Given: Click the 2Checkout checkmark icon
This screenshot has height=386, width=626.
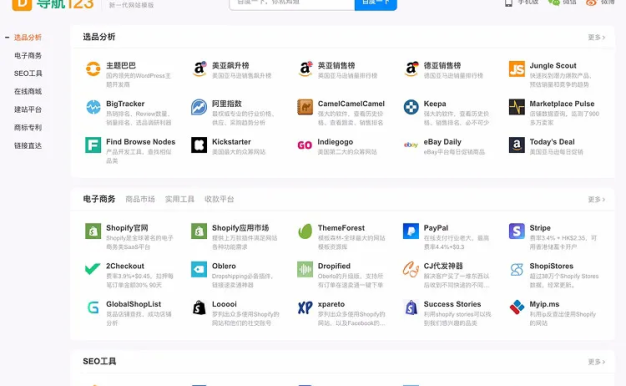Looking at the screenshot, I should click(93, 269).
